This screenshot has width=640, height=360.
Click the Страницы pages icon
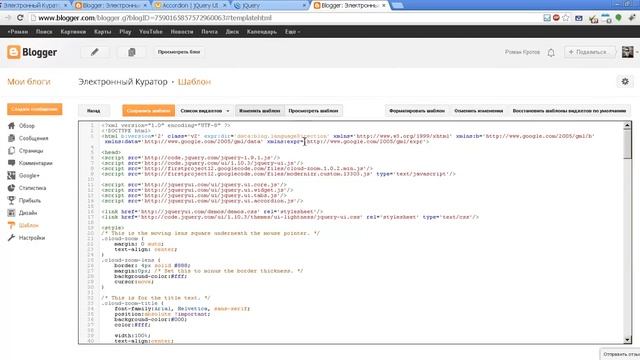(x=11, y=151)
